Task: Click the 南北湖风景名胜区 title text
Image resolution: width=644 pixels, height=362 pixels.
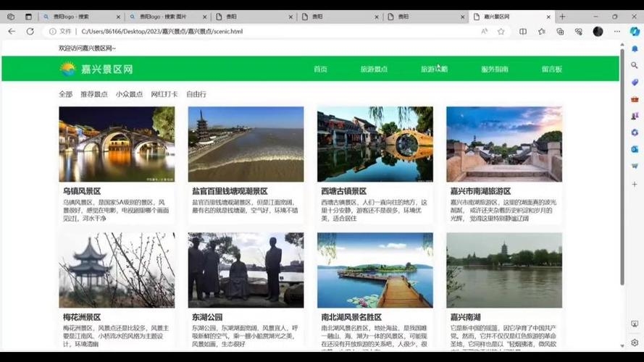Action: [x=351, y=317]
